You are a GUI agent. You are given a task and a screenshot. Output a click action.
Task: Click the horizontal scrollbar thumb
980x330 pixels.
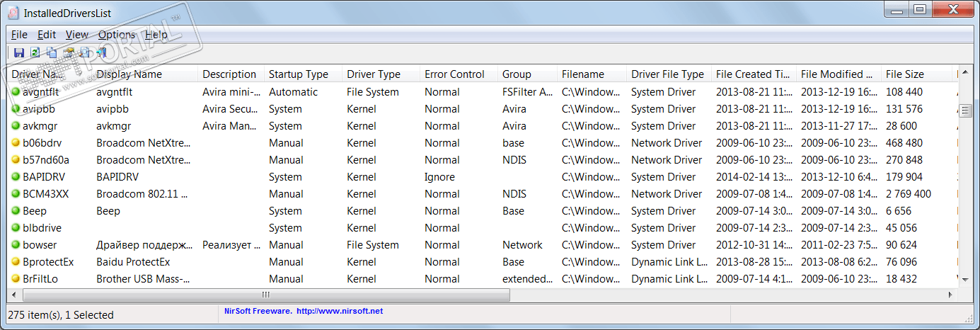coord(266,295)
